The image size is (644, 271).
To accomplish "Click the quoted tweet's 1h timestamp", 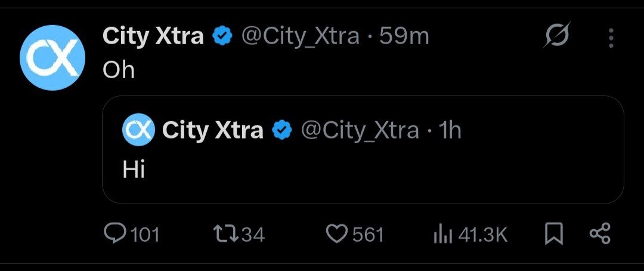I will (x=450, y=130).
